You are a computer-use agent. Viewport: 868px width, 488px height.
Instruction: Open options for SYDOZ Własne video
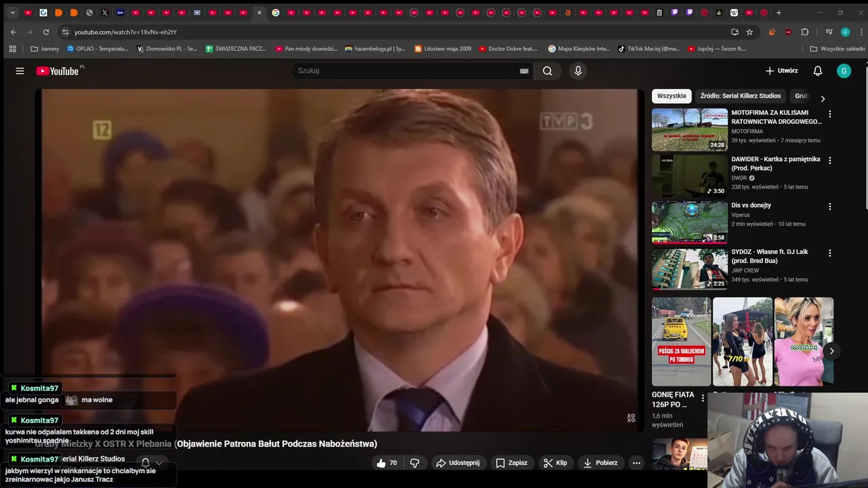(829, 253)
